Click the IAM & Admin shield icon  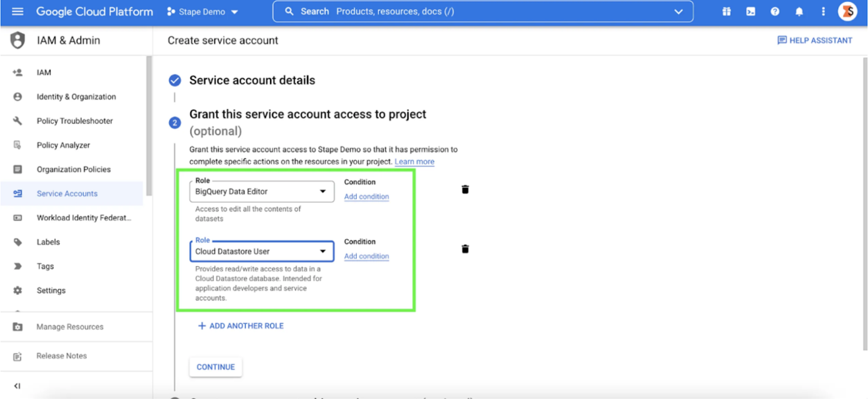[x=18, y=40]
